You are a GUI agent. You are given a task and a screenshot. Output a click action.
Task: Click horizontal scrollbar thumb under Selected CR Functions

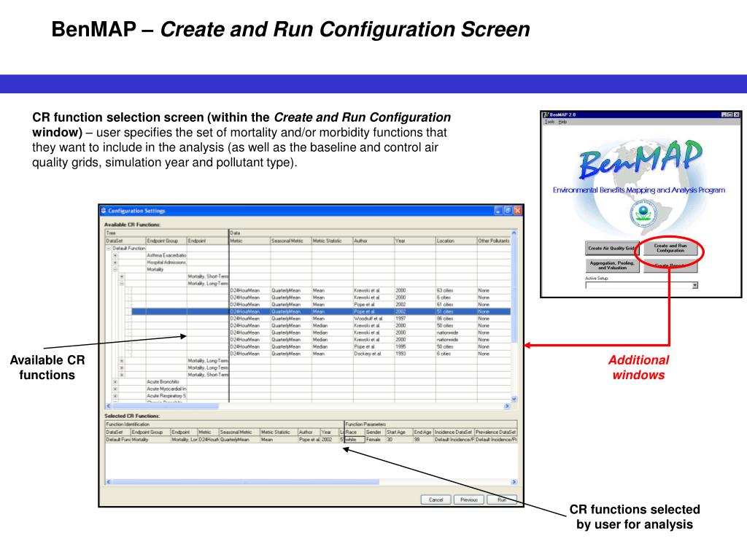click(245, 482)
